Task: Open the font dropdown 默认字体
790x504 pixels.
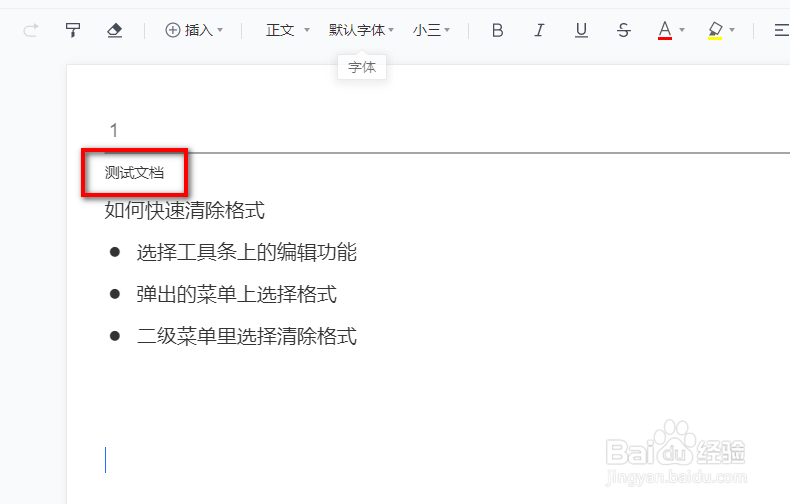Action: 361,30
